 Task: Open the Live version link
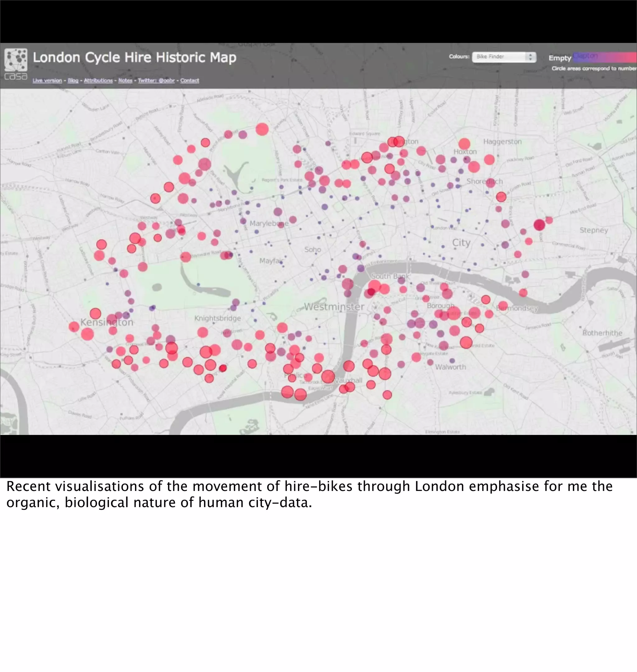[47, 81]
